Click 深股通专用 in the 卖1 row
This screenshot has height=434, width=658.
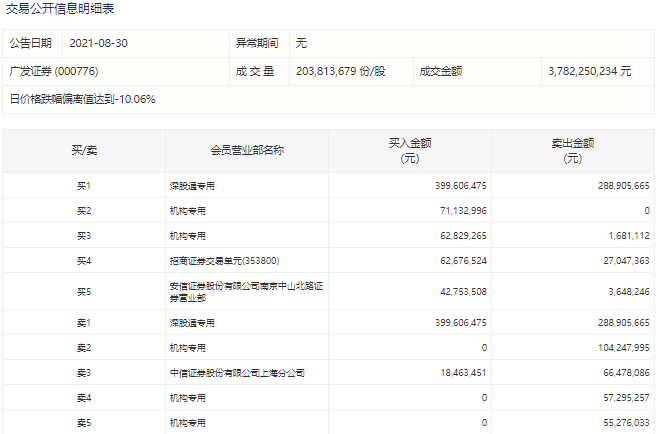tap(192, 323)
